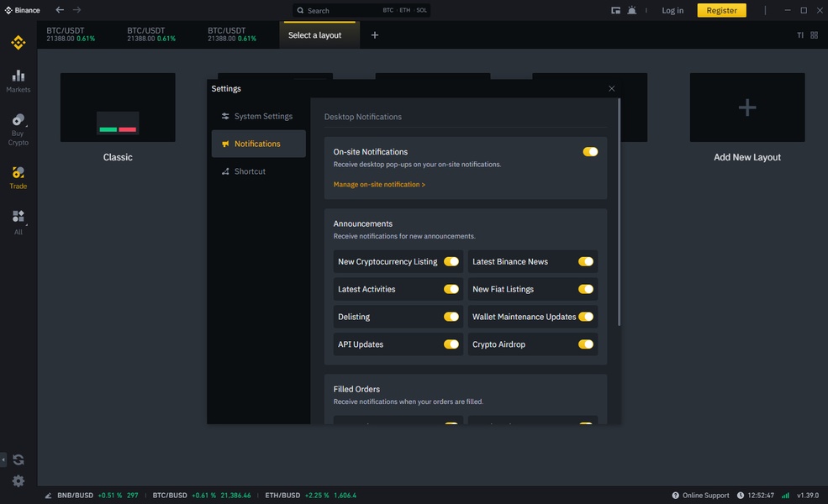Toggle Crypto Airdrop announcements off
This screenshot has width=828, height=504.
[586, 344]
